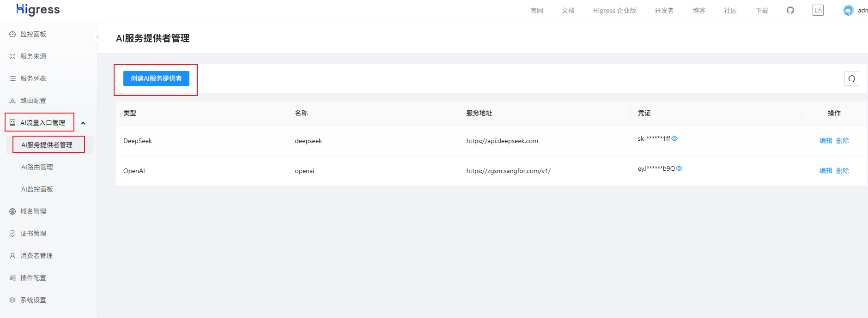This screenshot has width=868, height=318.
Task: Open 系统设置 in the sidebar
Action: point(33,300)
